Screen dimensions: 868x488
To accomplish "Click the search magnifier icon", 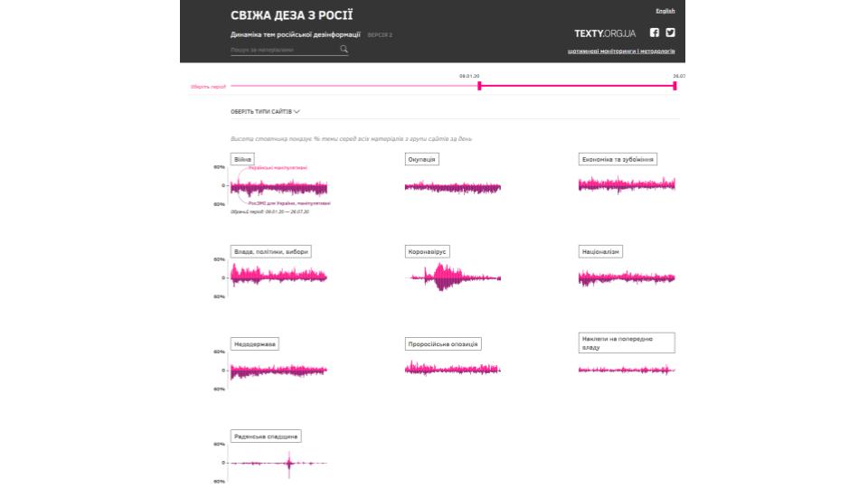I will tap(344, 50).
